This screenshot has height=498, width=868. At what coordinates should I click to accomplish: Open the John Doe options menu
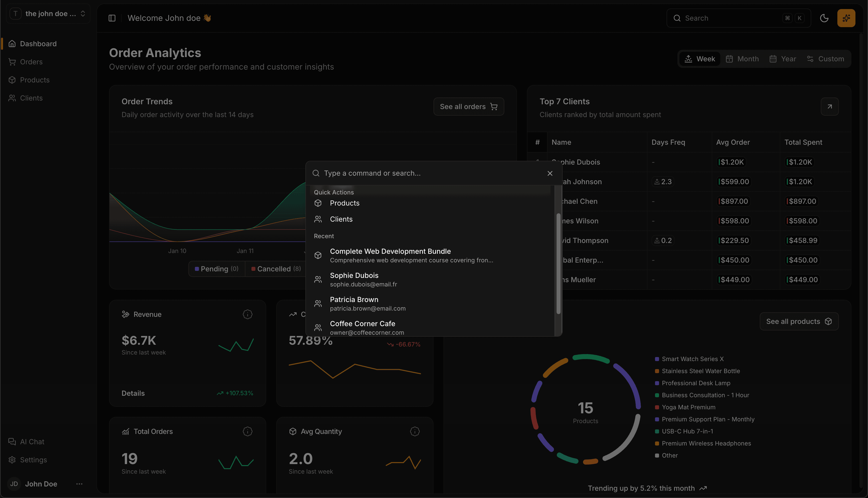click(79, 484)
